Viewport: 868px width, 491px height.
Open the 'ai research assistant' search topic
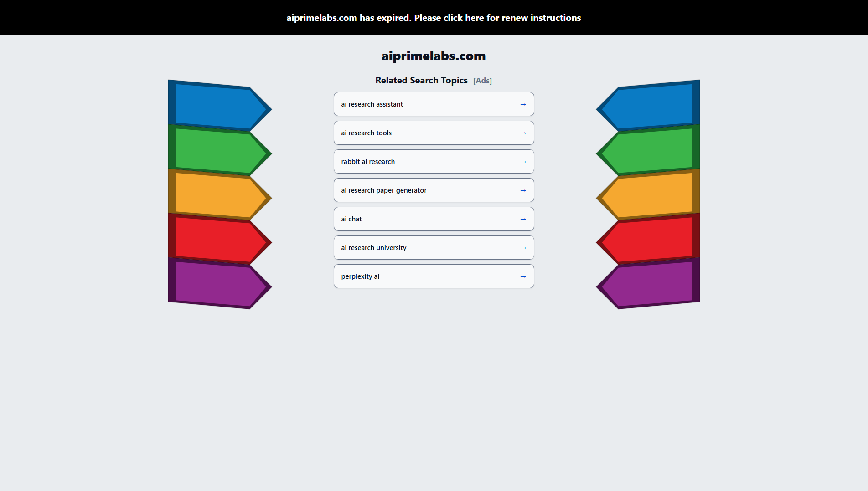point(434,104)
